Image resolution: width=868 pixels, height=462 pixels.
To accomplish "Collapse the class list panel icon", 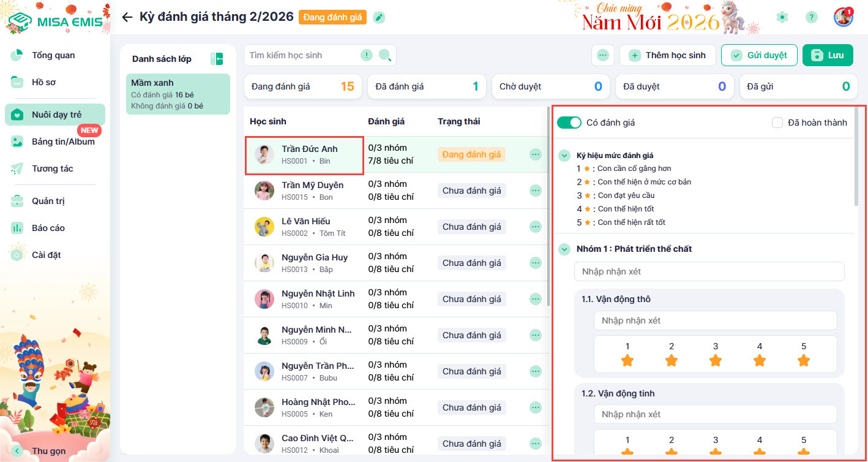I will point(216,59).
